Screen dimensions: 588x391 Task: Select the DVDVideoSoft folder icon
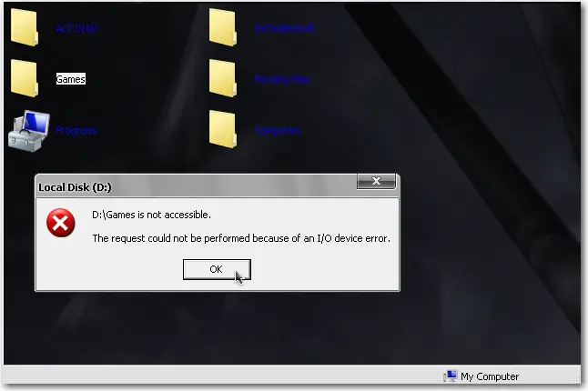(223, 28)
